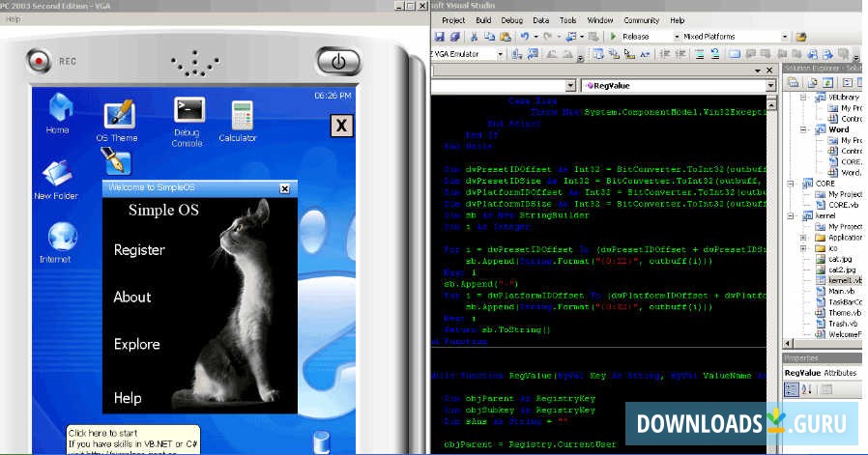Open the OS Theme icon
Screen dimensions: 868x455
pos(117,121)
